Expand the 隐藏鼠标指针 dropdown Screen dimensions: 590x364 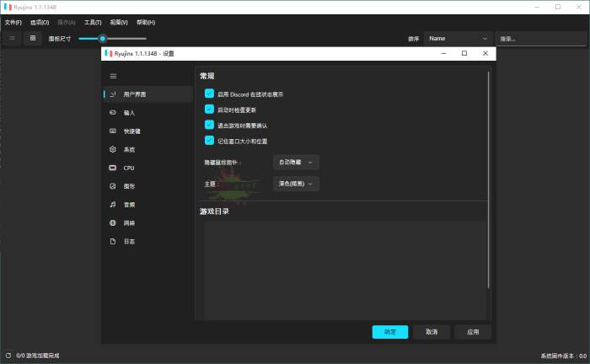pos(296,163)
